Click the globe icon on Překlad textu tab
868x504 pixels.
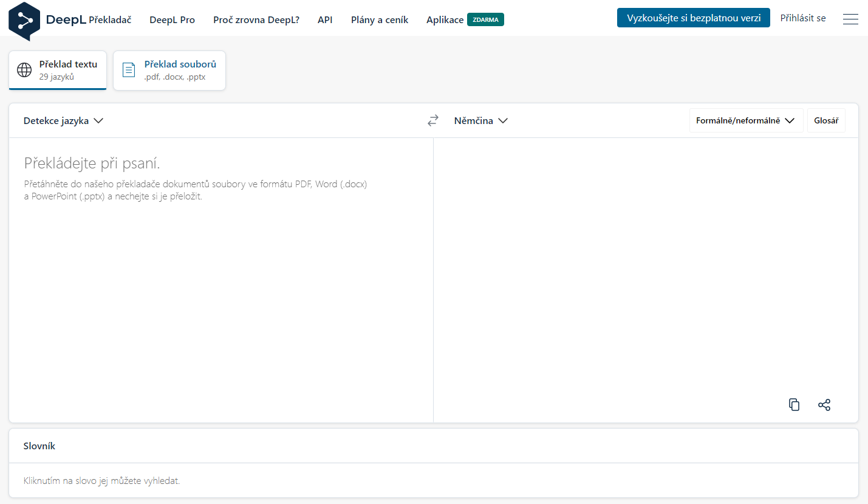pos(24,70)
